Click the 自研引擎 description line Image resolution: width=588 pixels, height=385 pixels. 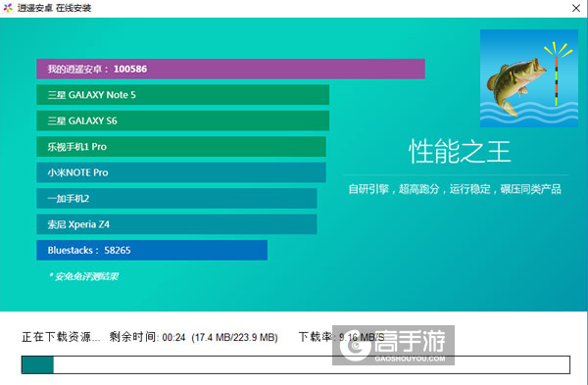(x=455, y=189)
